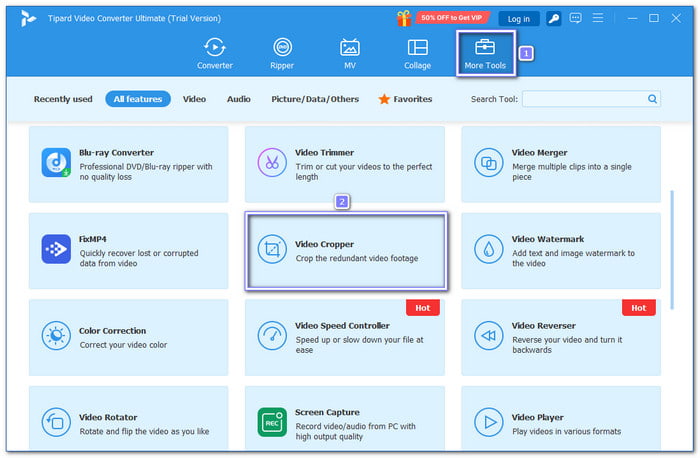Screen dimensions: 700x458
Task: Click the search magnifier icon
Action: (652, 99)
